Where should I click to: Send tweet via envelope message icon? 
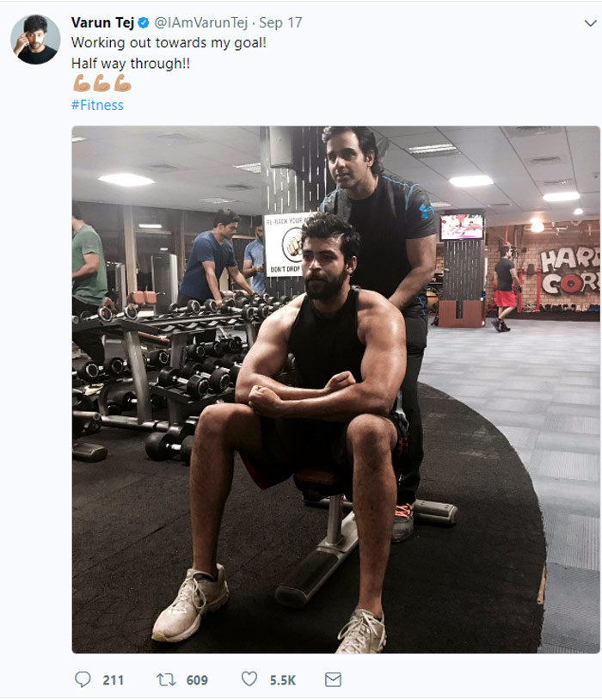point(333,679)
